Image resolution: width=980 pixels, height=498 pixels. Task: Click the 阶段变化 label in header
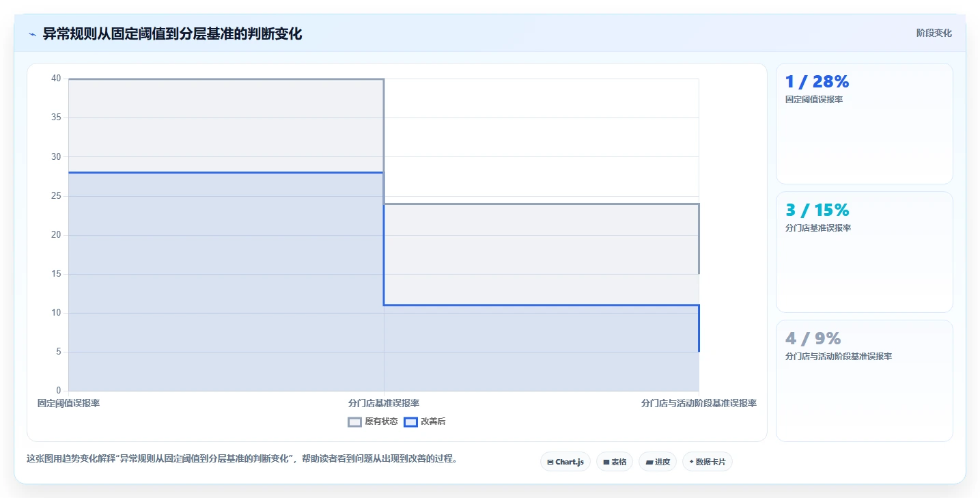pyautogui.click(x=934, y=33)
